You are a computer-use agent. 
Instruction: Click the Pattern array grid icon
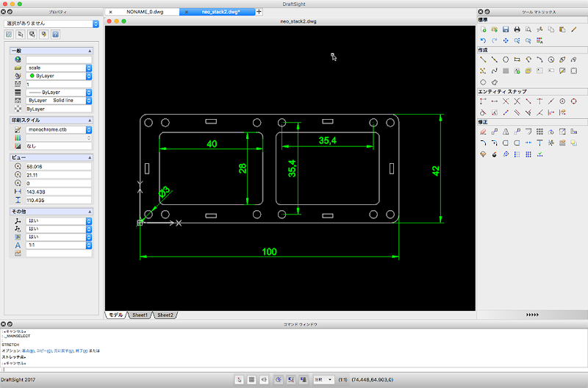[x=539, y=132]
